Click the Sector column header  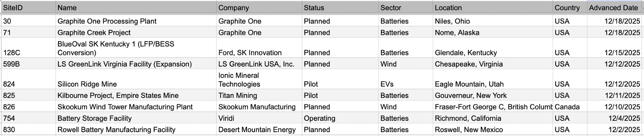(391, 8)
